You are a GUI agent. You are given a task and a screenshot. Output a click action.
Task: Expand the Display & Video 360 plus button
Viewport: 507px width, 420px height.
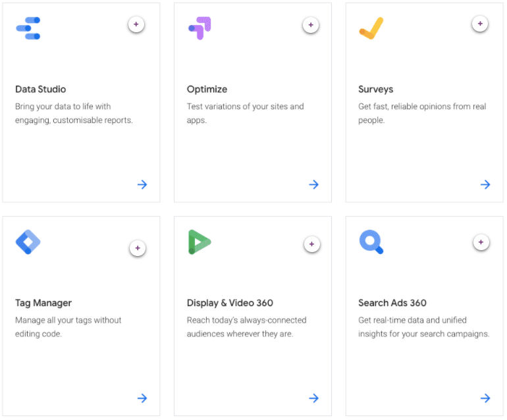tap(312, 244)
